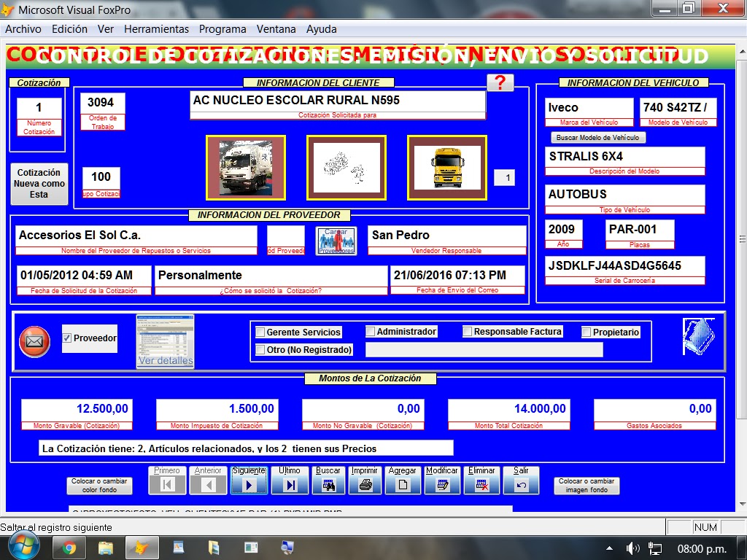The width and height of the screenshot is (747, 560).
Task: Open the Ayuda menu
Action: (322, 29)
